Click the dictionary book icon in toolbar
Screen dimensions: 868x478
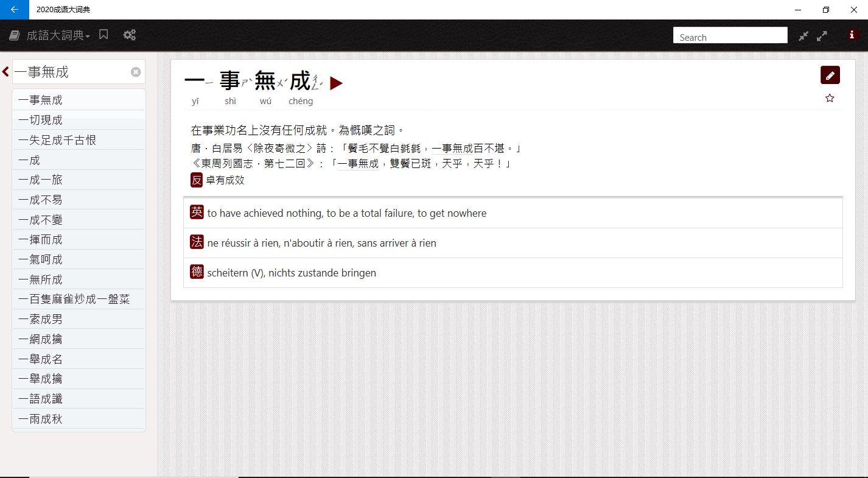(13, 35)
